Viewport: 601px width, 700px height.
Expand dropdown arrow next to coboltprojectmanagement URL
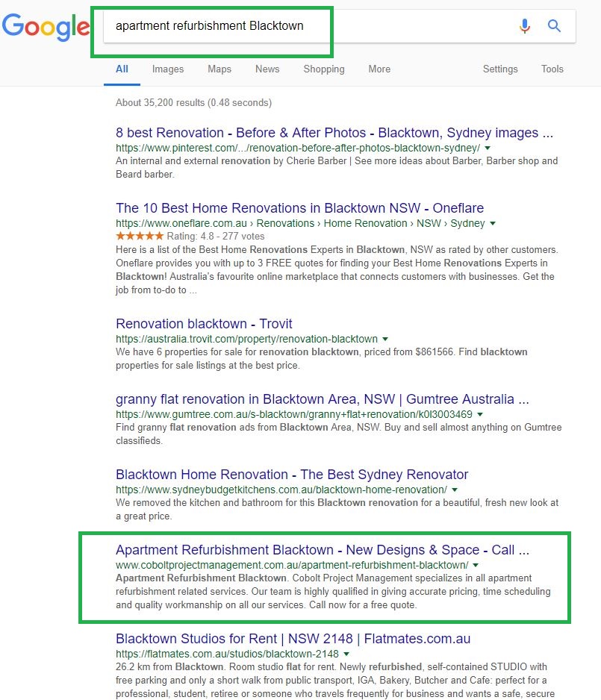click(x=476, y=565)
